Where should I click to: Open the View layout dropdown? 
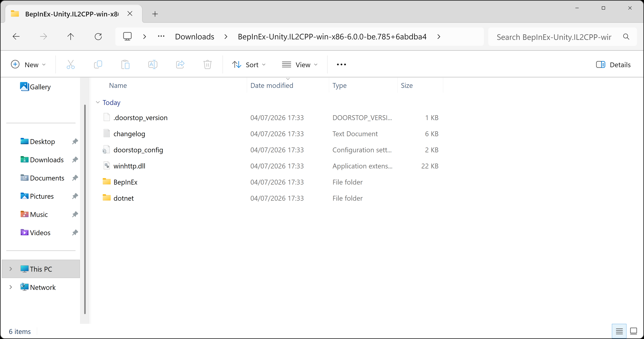pos(300,65)
